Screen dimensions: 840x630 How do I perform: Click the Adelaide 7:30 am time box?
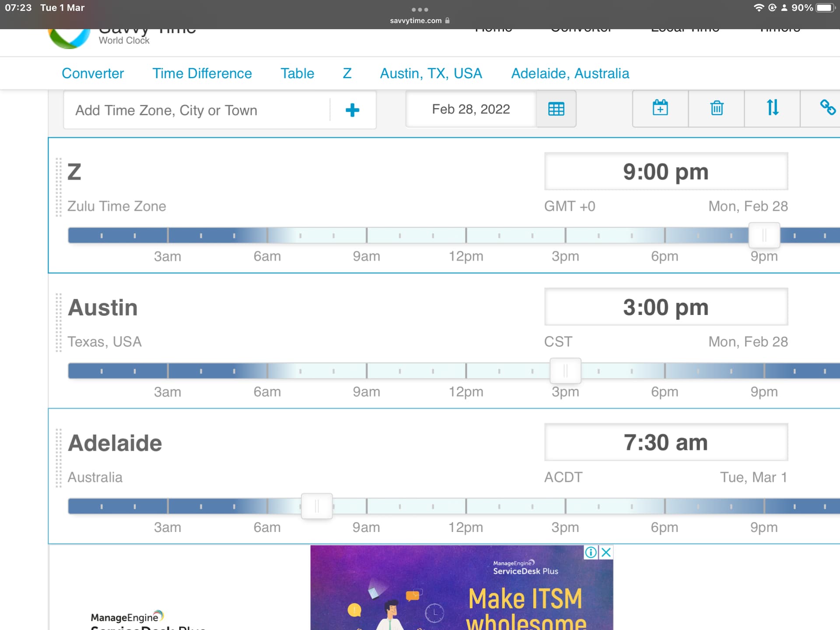[665, 442]
